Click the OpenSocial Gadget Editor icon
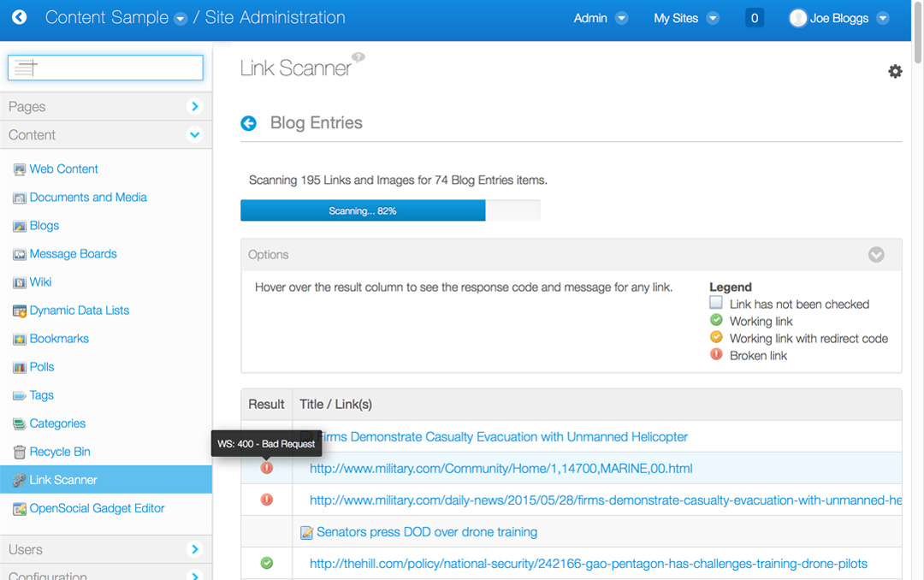The width and height of the screenshot is (924, 580). (x=20, y=509)
